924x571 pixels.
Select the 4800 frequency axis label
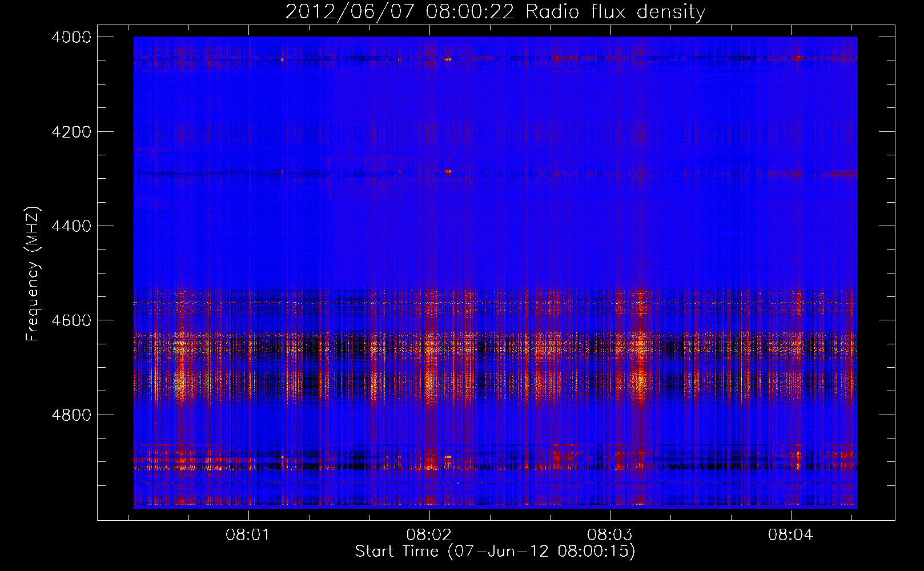71,415
